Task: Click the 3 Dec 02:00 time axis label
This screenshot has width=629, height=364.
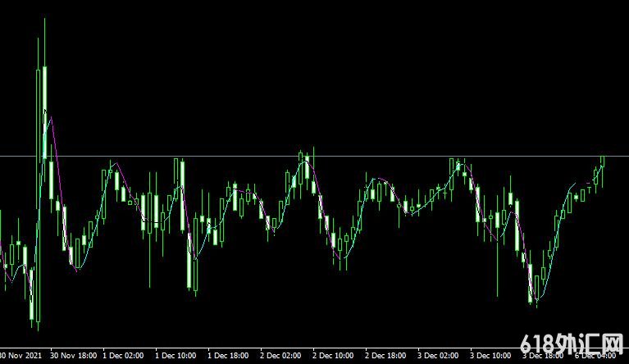Action: pos(438,356)
